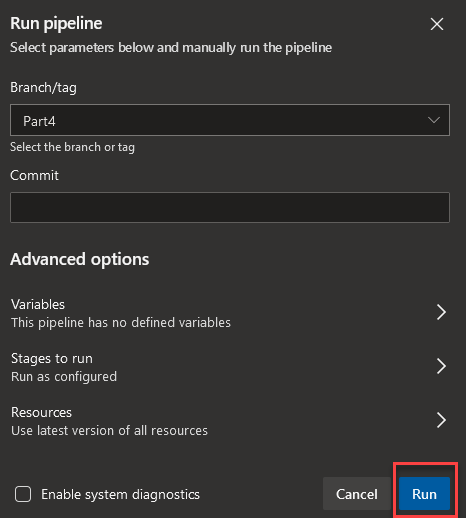Click the Enable system diagnostics label
466x518 pixels.
120,495
